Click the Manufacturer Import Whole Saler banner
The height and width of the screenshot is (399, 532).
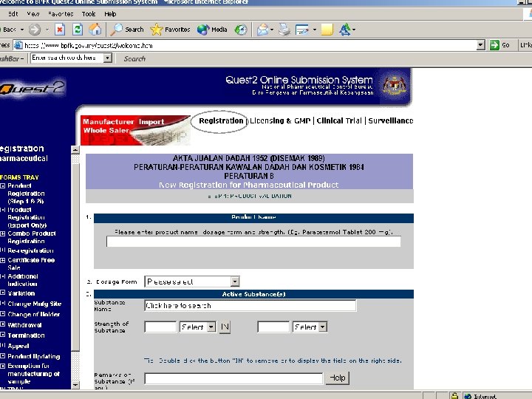[x=135, y=130]
